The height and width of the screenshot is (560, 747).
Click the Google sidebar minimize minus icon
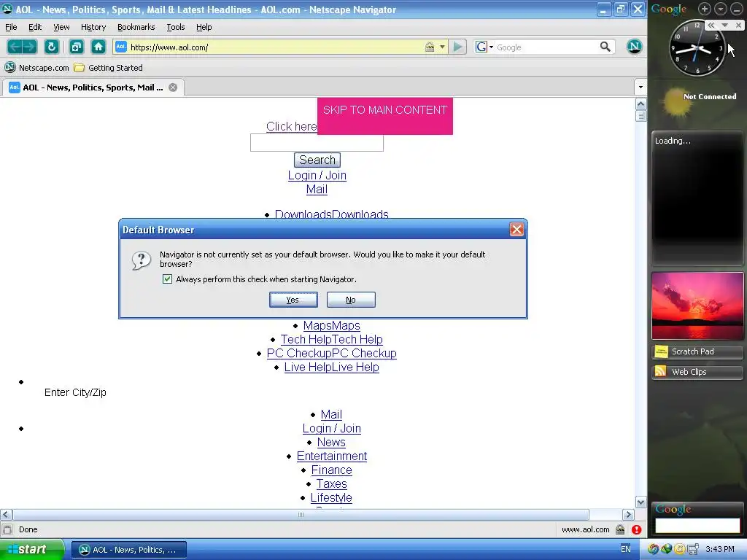point(736,9)
